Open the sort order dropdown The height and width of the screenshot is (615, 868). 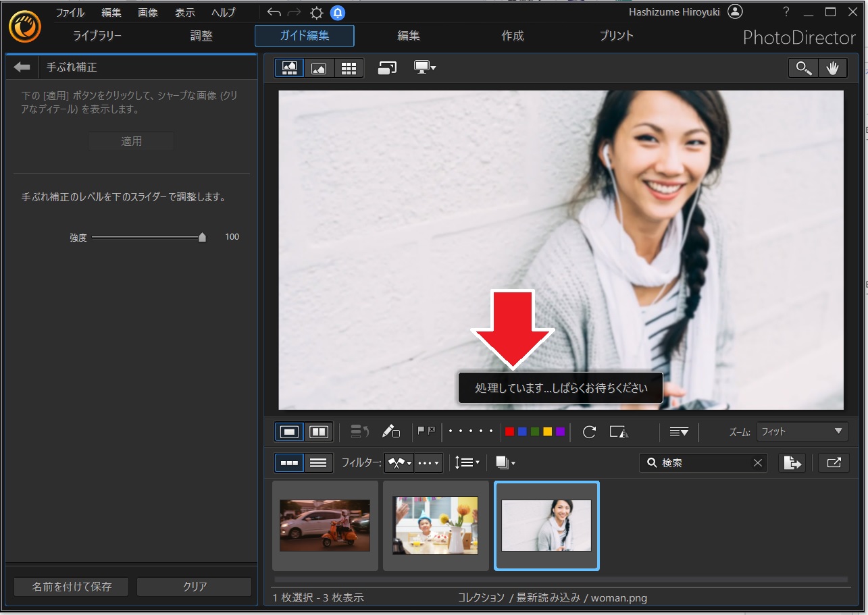pos(467,462)
